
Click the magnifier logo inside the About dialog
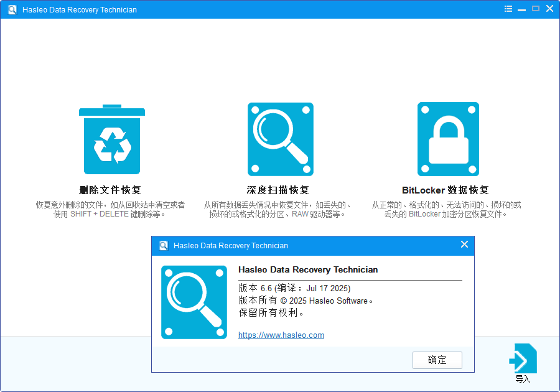pyautogui.click(x=194, y=302)
